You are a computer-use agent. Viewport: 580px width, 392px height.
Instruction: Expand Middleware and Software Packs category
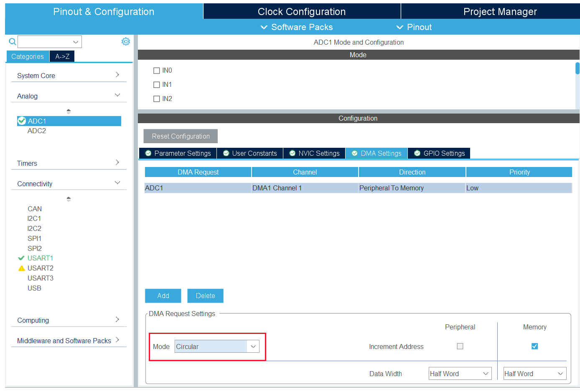pos(69,341)
